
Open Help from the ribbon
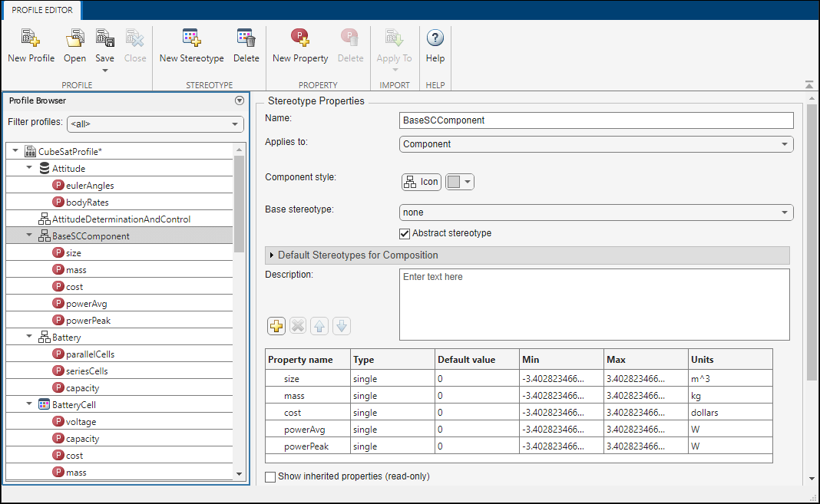point(435,44)
